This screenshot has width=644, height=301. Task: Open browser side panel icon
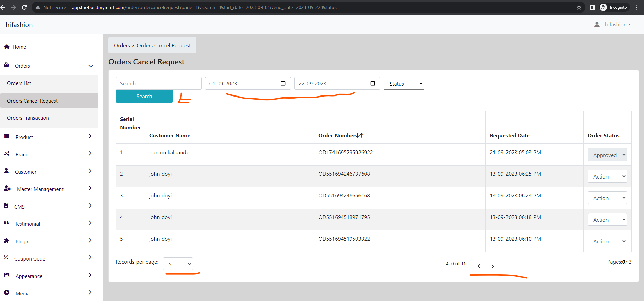(x=593, y=7)
